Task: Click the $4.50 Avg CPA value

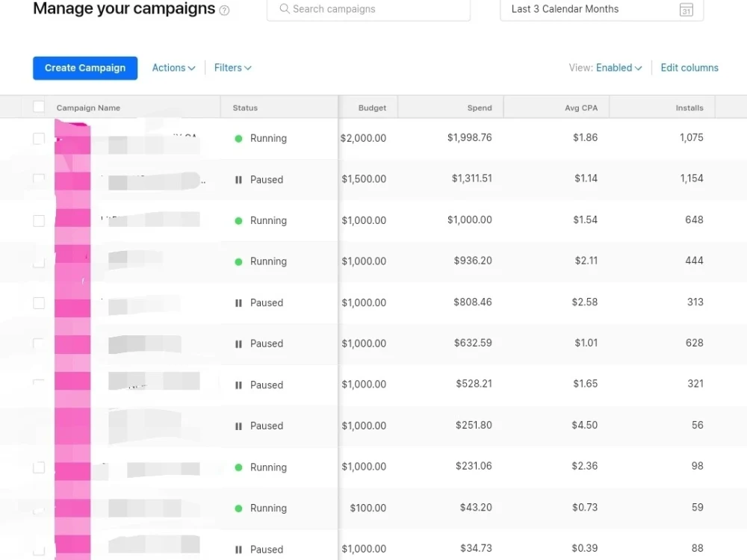Action: click(585, 425)
